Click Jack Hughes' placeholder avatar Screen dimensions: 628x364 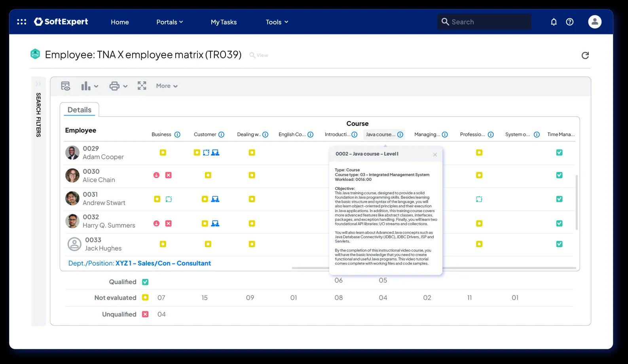[x=74, y=244]
